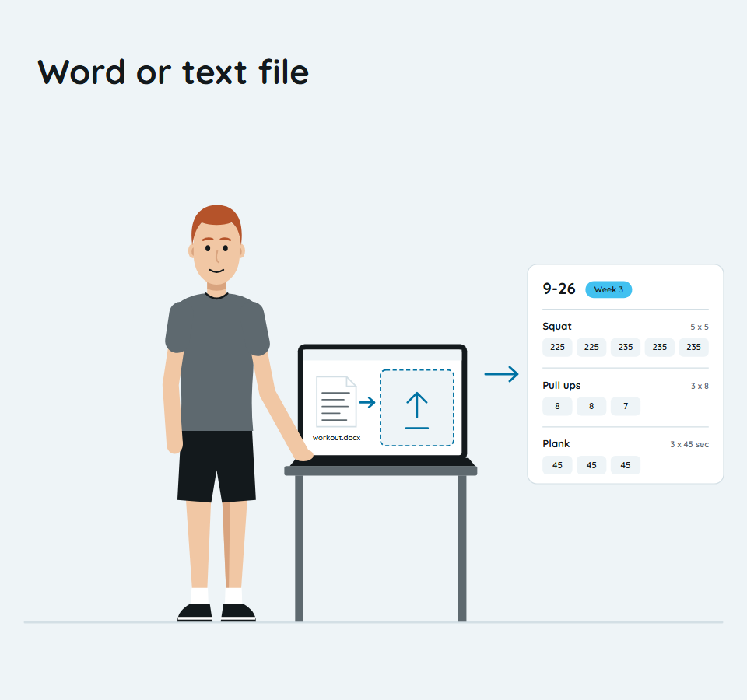Click the workout.docx document icon
This screenshot has width=747, height=700.
click(x=336, y=401)
